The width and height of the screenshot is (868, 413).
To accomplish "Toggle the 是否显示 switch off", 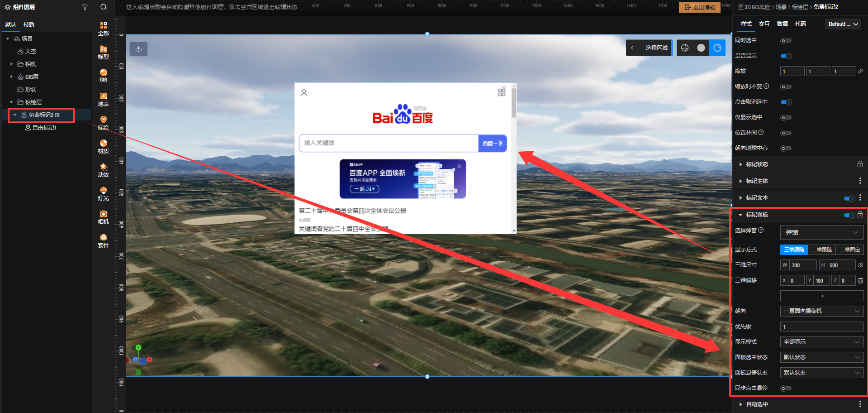I will 786,56.
